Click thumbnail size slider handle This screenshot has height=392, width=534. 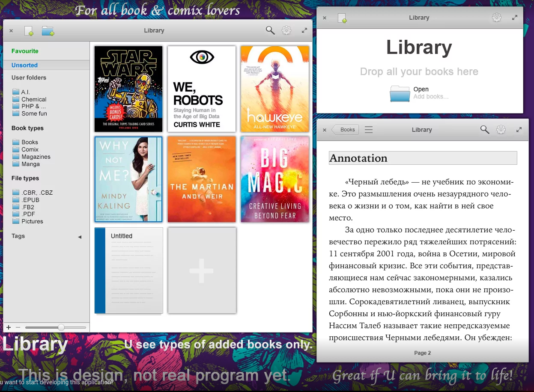[61, 327]
